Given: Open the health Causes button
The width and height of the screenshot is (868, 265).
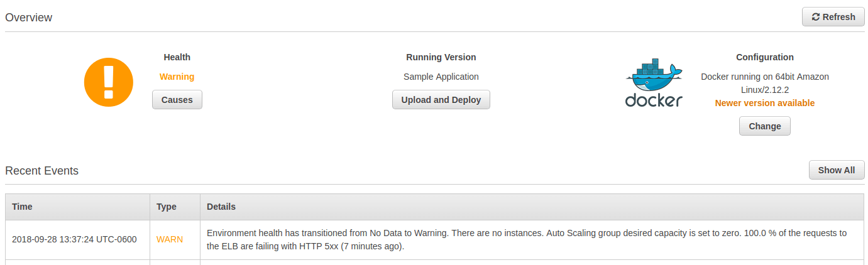Looking at the screenshot, I should (177, 100).
